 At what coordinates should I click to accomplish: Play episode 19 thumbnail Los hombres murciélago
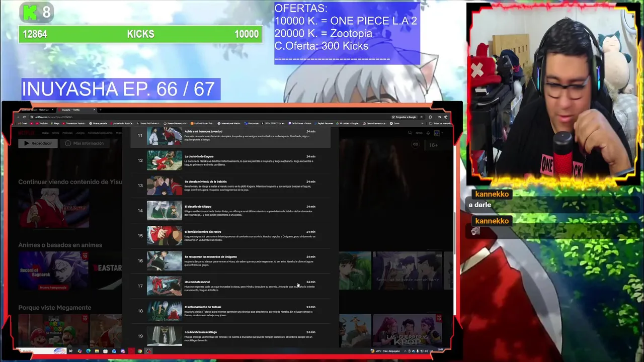(165, 336)
